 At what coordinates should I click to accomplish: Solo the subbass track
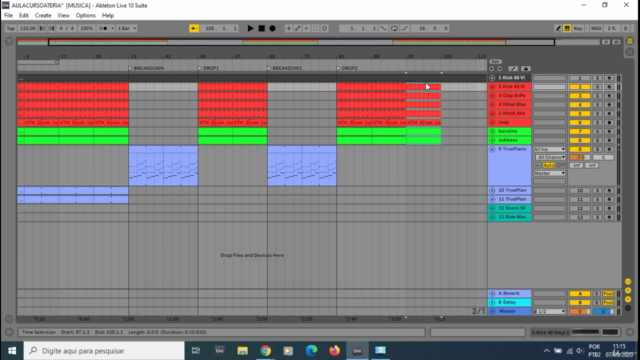(x=597, y=140)
